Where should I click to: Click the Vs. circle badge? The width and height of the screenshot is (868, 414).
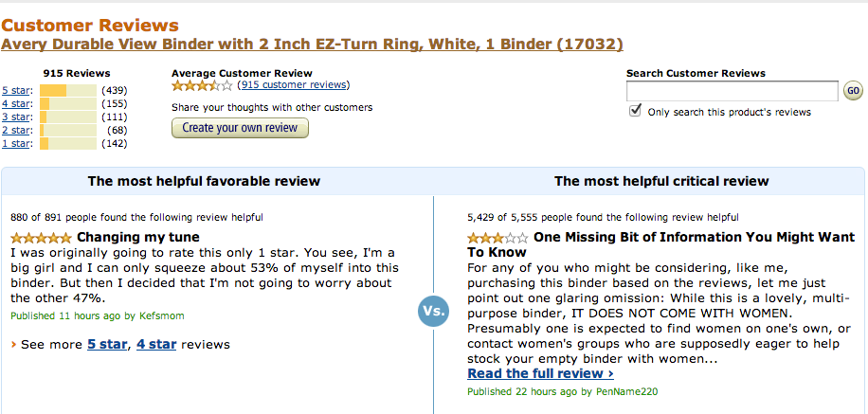(x=433, y=312)
